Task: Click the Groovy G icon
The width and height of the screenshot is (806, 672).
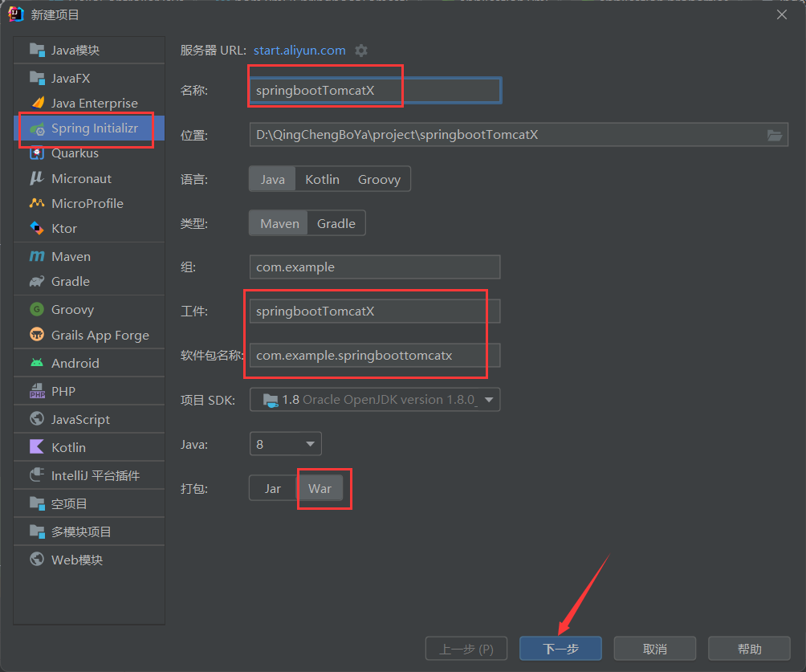Action: click(x=37, y=309)
